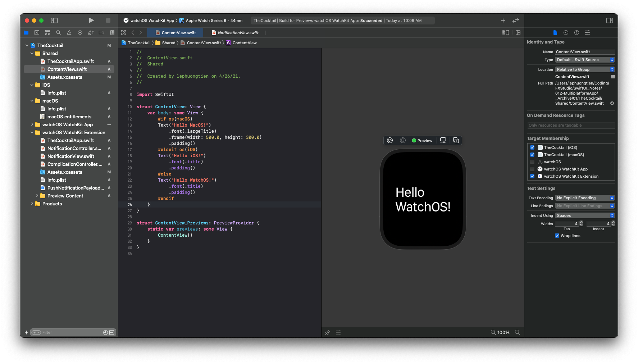
Task: Show the Attributes inspector tab
Action: 587,33
